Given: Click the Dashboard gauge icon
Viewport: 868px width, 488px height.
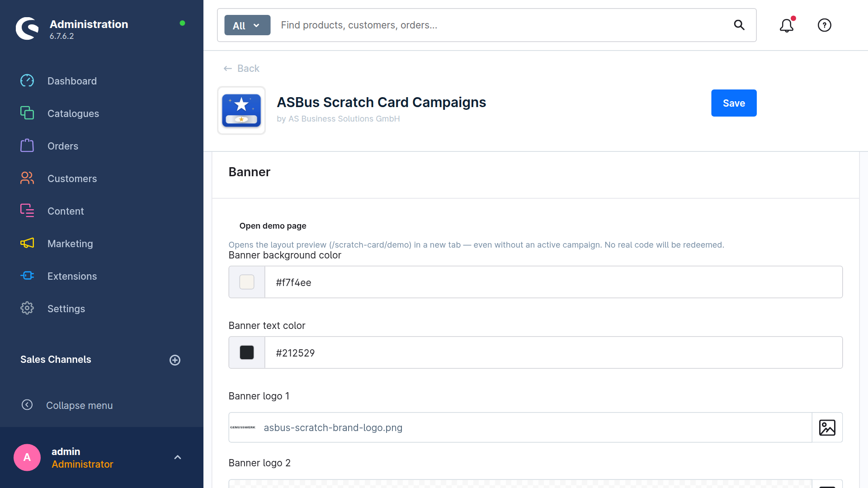Looking at the screenshot, I should tap(27, 81).
